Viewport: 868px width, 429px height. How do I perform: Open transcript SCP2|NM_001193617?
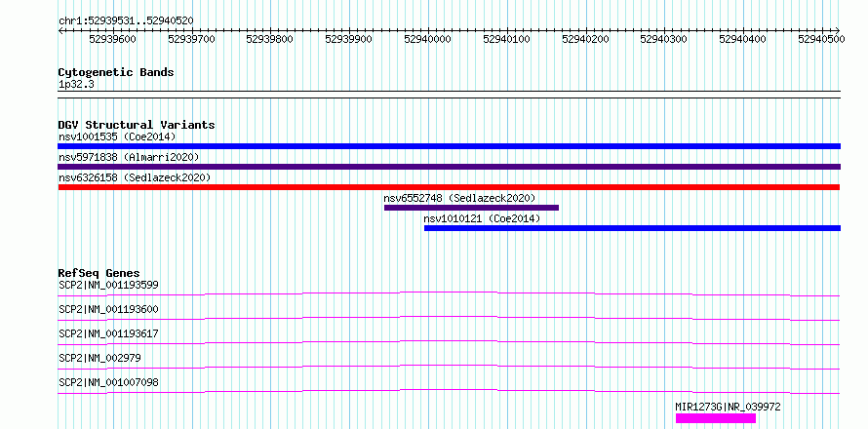point(108,333)
